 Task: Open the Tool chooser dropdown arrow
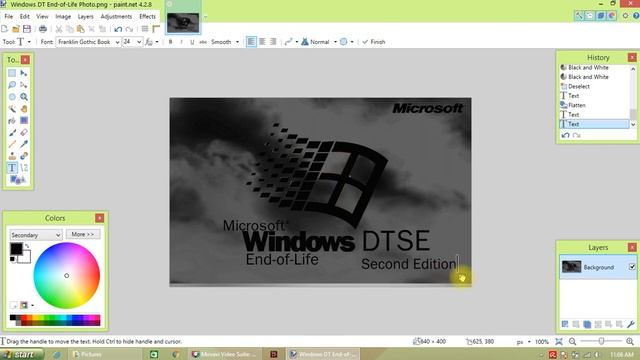pyautogui.click(x=29, y=42)
